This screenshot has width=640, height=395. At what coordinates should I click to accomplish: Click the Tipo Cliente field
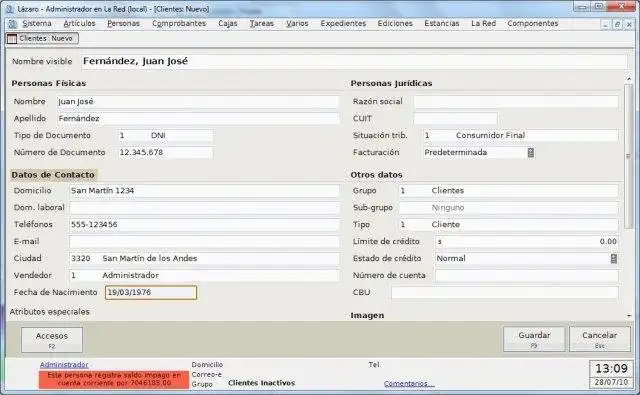(509, 224)
